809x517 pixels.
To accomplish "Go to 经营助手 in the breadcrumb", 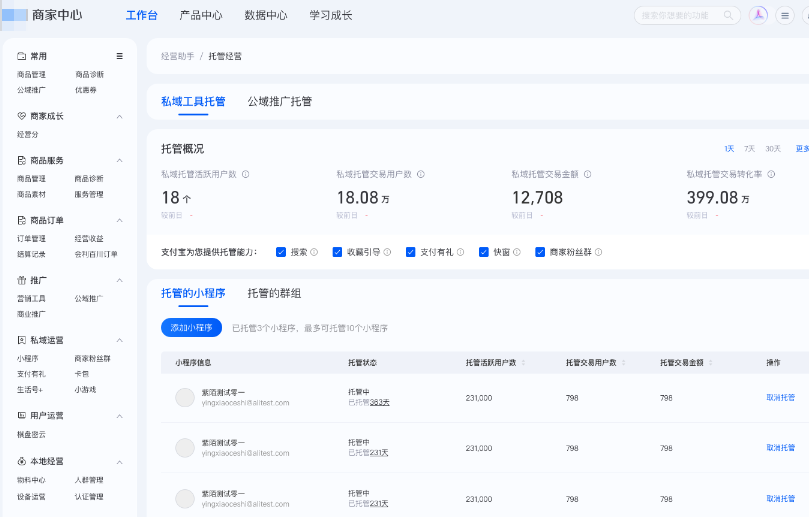I will click(177, 56).
